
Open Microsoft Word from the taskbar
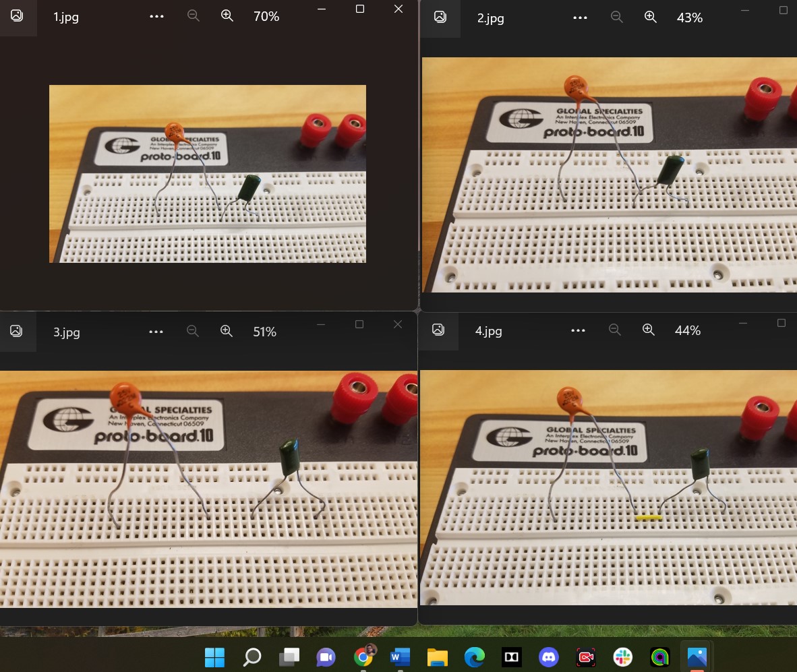400,657
